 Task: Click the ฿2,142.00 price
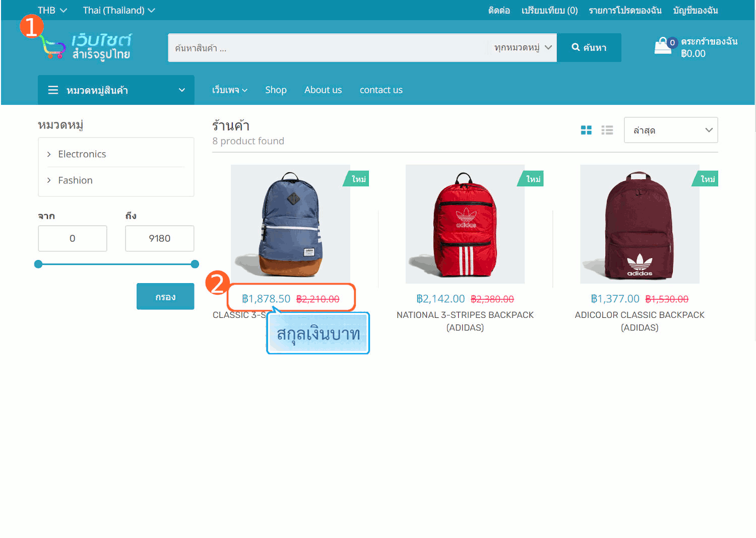click(x=440, y=299)
